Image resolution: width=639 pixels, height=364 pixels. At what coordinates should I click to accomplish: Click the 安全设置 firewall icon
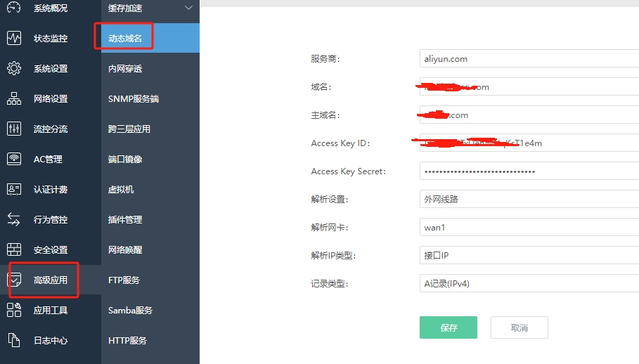click(14, 249)
